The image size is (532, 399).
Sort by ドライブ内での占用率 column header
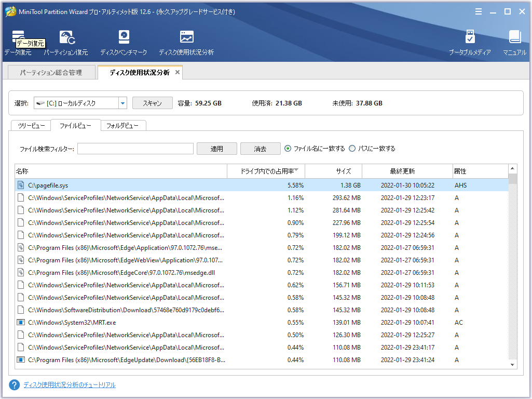tap(266, 171)
